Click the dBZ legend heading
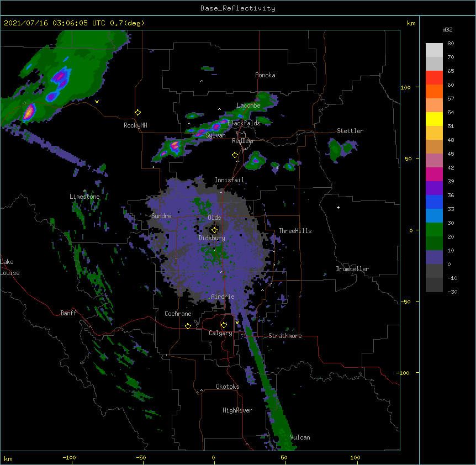This screenshot has height=465, width=476. pyautogui.click(x=447, y=29)
